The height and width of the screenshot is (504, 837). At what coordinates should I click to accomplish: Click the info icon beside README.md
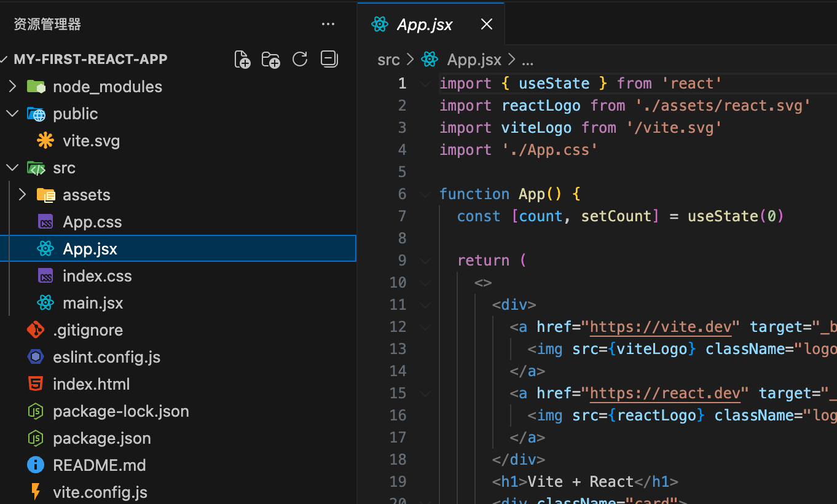tap(36, 465)
